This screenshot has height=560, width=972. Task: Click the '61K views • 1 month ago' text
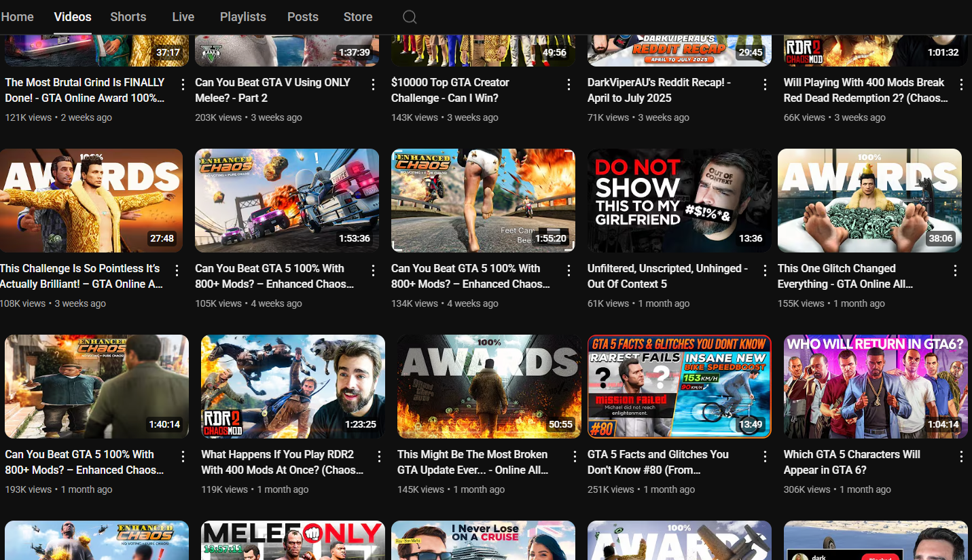click(x=638, y=303)
